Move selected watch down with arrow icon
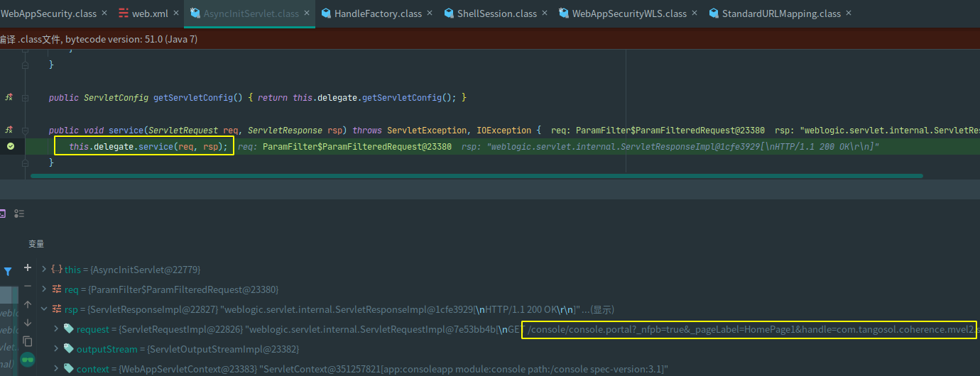The height and width of the screenshot is (376, 980). coord(28,323)
